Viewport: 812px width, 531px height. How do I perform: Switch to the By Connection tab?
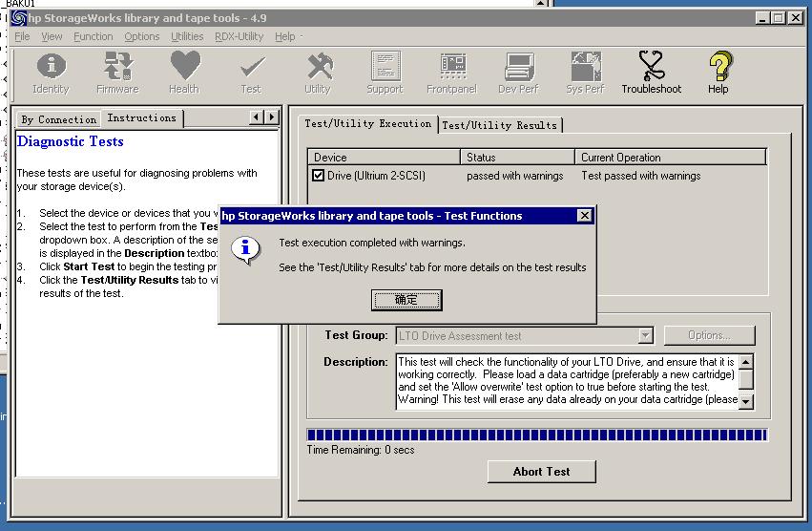pos(59,119)
